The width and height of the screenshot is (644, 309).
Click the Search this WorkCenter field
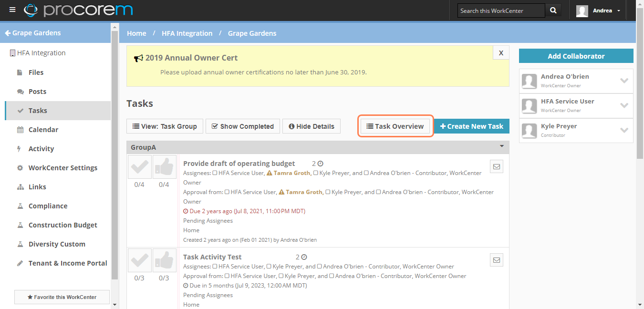click(x=501, y=10)
